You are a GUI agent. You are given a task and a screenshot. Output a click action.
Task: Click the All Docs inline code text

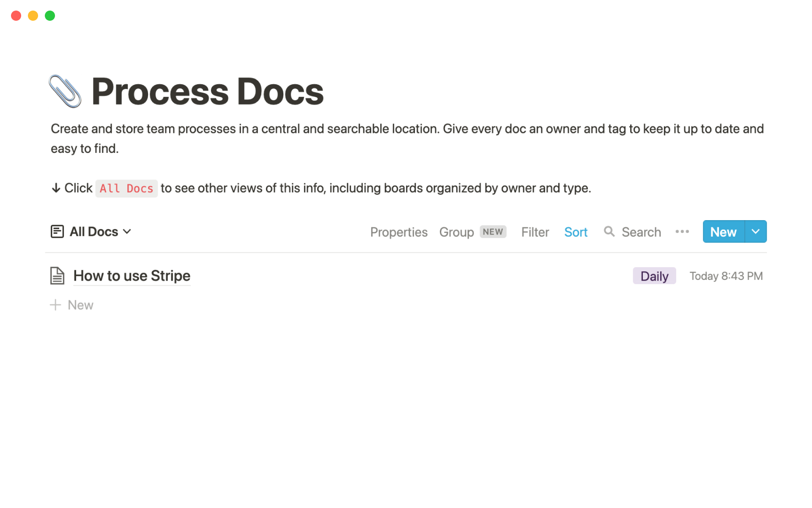pyautogui.click(x=126, y=188)
